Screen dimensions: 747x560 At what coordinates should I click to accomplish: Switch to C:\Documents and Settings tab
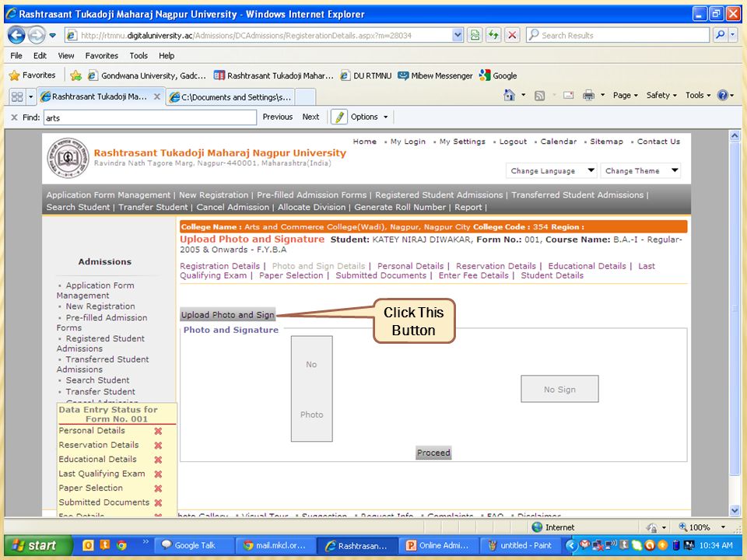[x=230, y=97]
